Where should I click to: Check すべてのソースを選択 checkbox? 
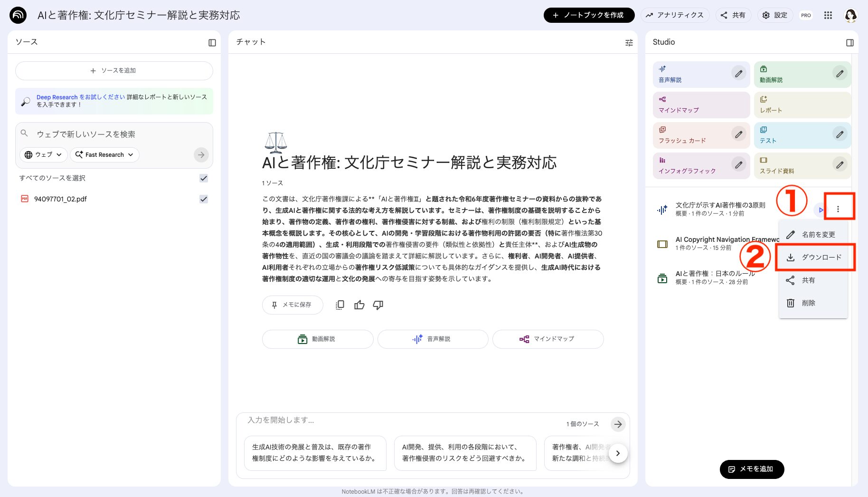tap(204, 178)
